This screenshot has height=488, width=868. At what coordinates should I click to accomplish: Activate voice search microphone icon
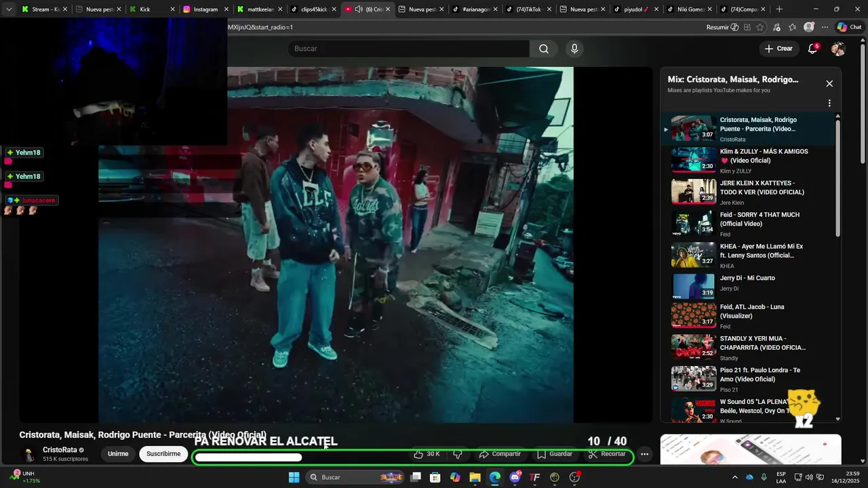[574, 49]
